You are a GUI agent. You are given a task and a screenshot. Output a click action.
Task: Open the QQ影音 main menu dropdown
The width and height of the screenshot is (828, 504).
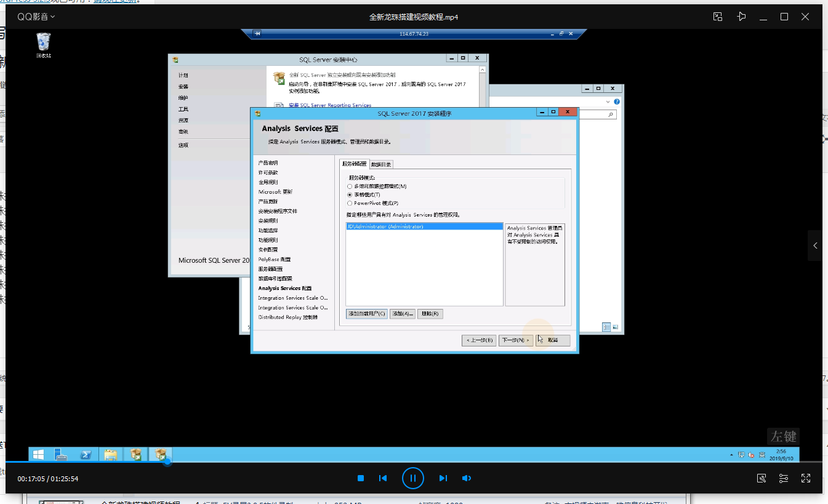(x=36, y=17)
